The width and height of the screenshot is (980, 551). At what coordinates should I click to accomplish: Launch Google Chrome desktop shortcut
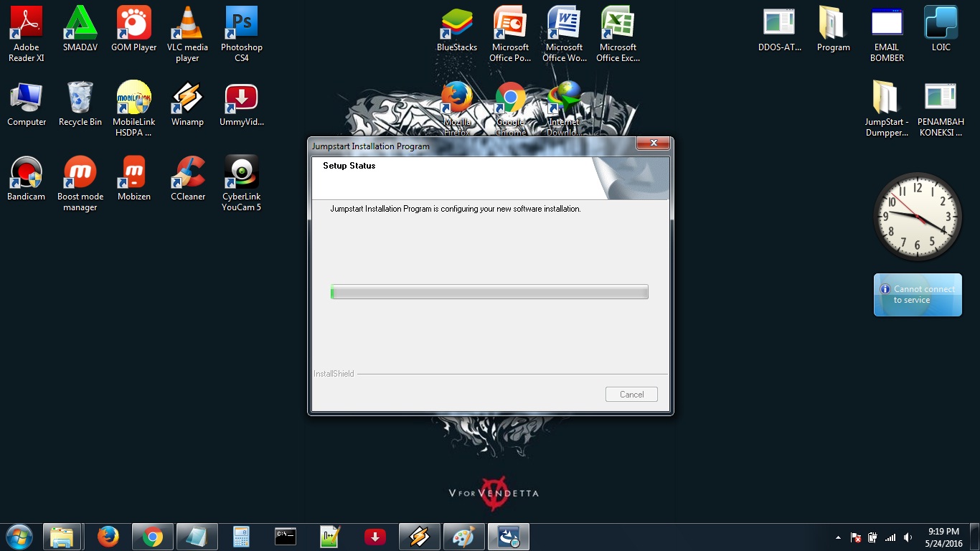tap(511, 108)
